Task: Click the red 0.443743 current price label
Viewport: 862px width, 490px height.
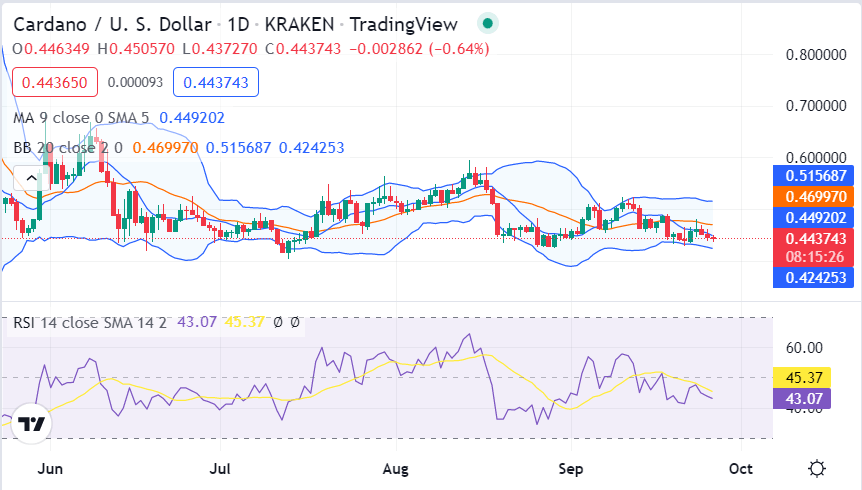Action: click(x=813, y=239)
